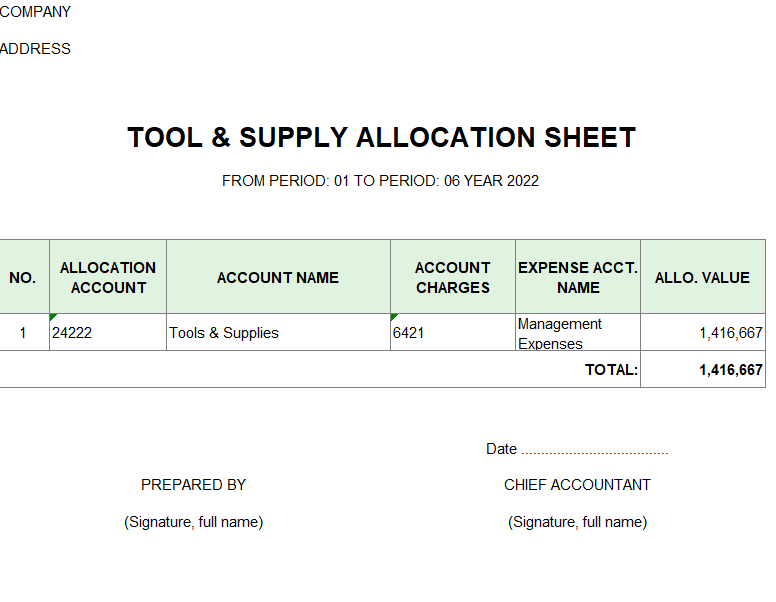Select the NO. column header cell

pyautogui.click(x=23, y=277)
